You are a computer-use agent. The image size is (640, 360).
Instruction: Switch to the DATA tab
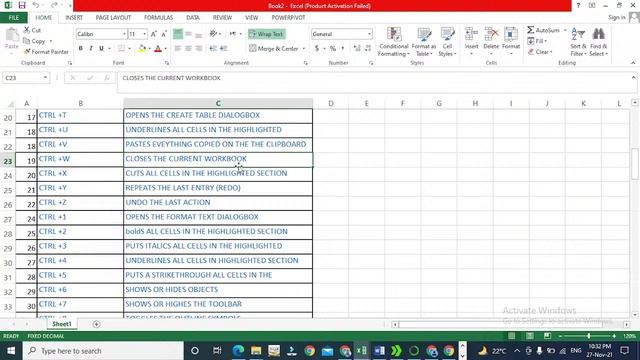[193, 18]
